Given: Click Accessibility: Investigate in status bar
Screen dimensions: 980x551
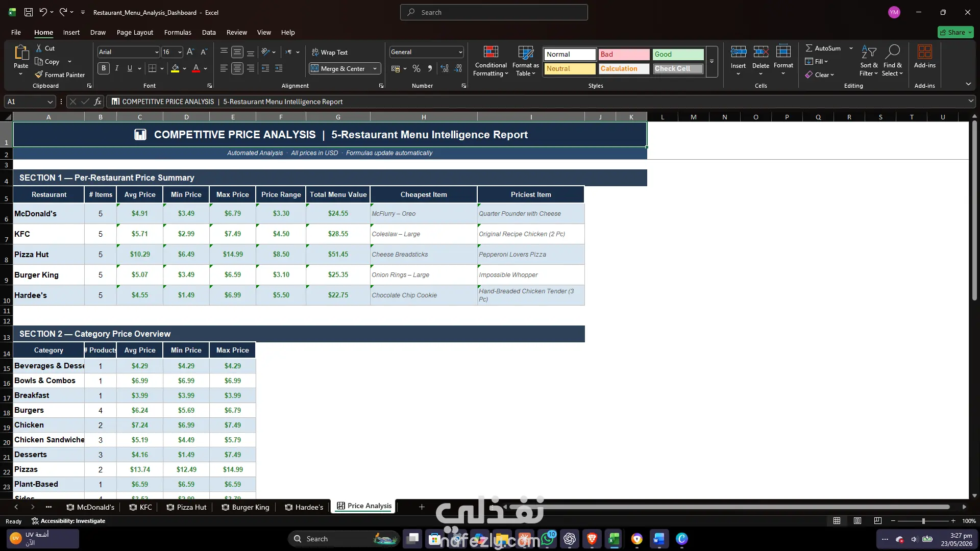Looking at the screenshot, I should 68,521.
